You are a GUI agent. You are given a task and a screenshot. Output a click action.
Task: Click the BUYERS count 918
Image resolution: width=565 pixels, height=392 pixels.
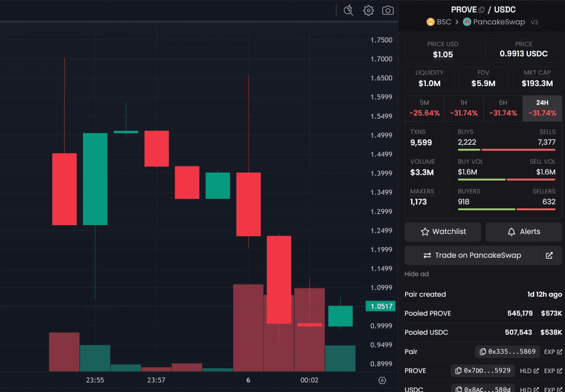click(x=463, y=202)
